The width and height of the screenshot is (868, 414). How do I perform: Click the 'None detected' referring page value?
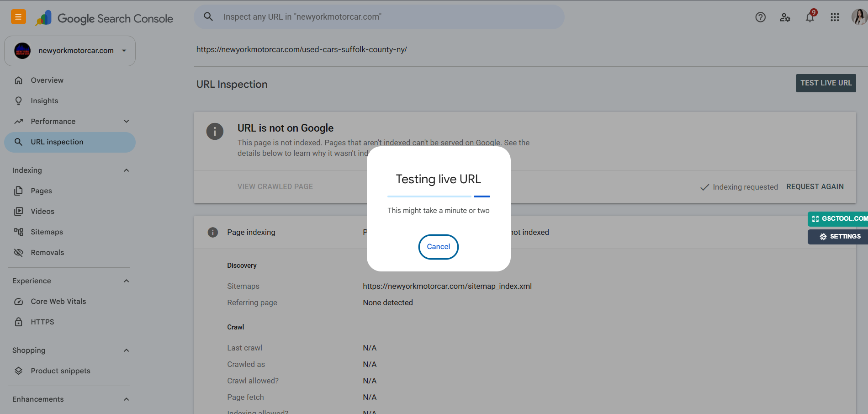(x=388, y=303)
